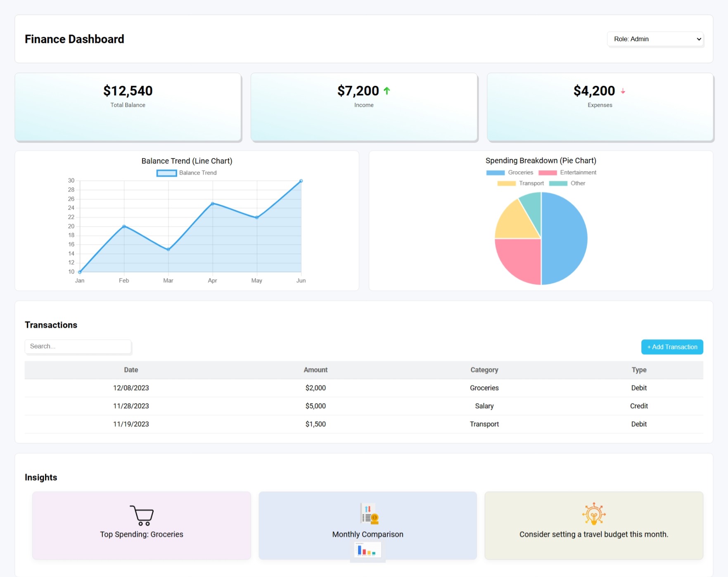The width and height of the screenshot is (728, 577).
Task: Open the Top Spending: Groceries insight card
Action: 142,525
